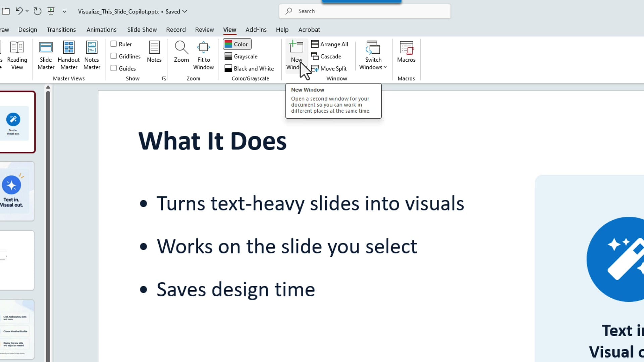The height and width of the screenshot is (362, 644).
Task: Open a New Window
Action: pos(296,55)
